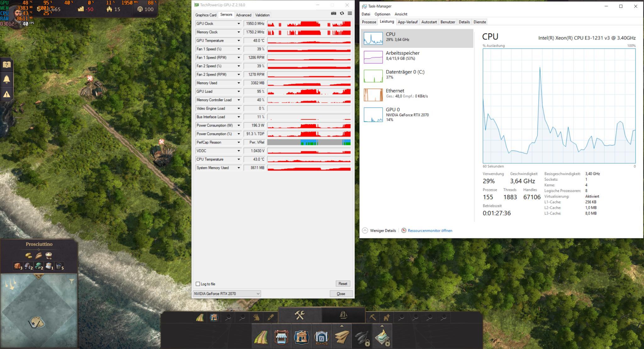
Task: Select the residence house building icon
Action: point(301,337)
